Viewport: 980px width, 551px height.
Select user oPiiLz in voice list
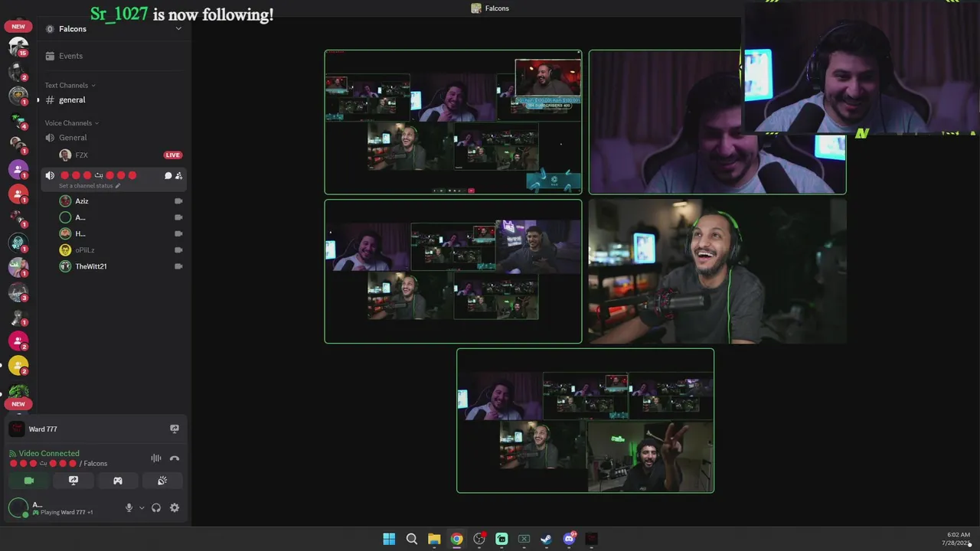point(85,250)
